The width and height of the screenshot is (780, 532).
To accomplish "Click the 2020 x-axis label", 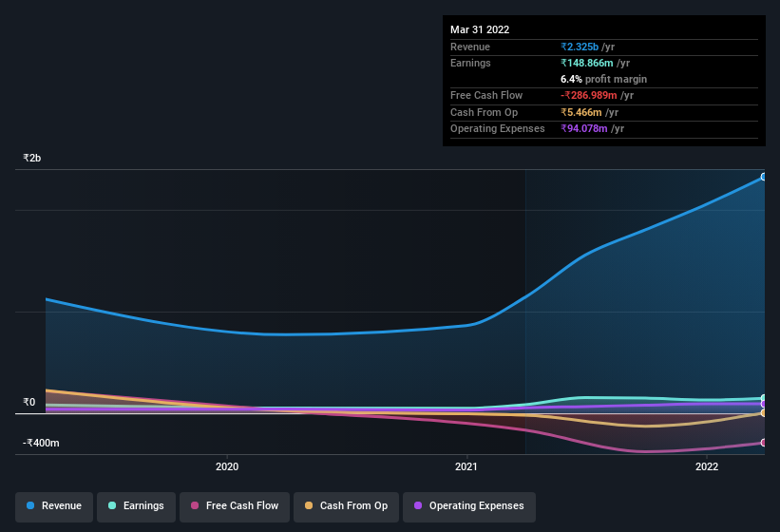I will coord(227,466).
